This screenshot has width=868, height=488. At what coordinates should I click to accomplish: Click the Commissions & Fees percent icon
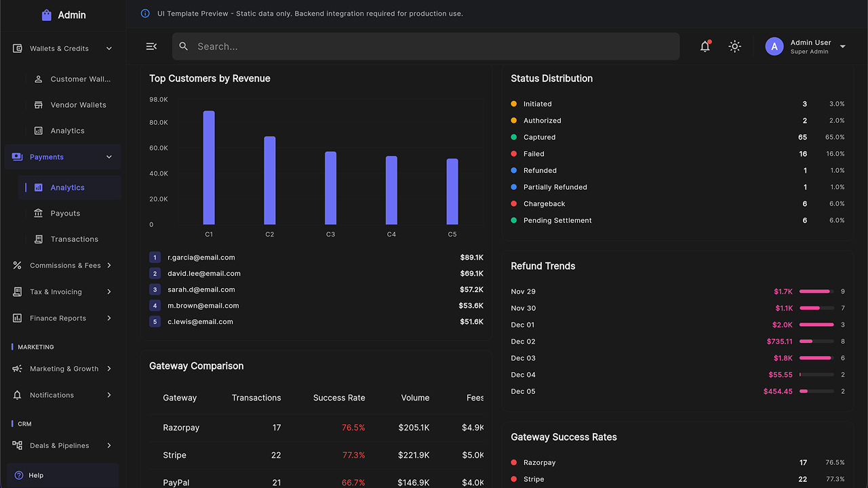tap(18, 265)
